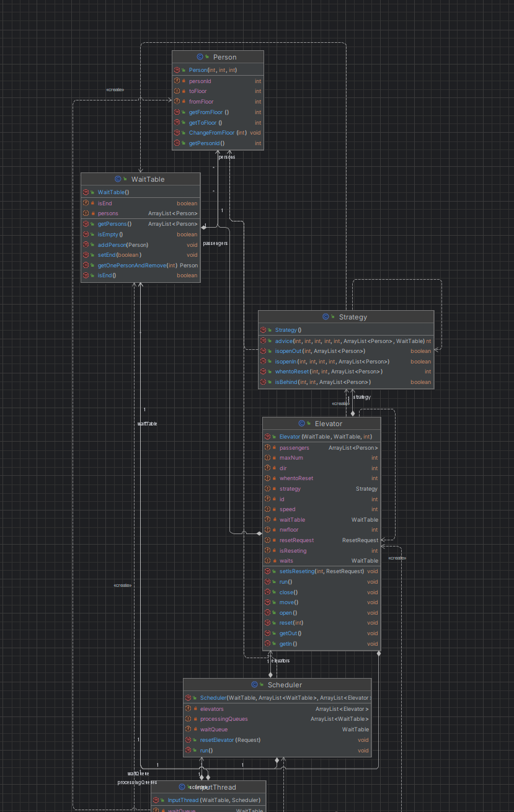
Task: Click method icon beside getFromFloor()
Action: point(177,112)
